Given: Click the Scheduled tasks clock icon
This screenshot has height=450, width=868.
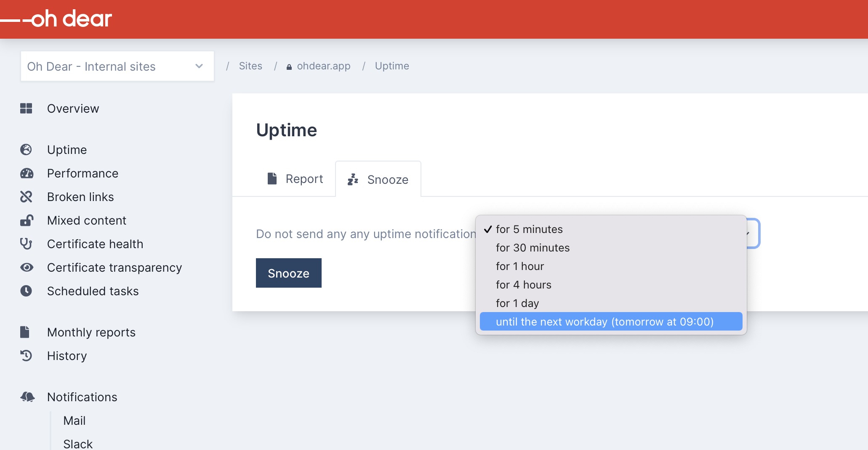Looking at the screenshot, I should click(26, 291).
